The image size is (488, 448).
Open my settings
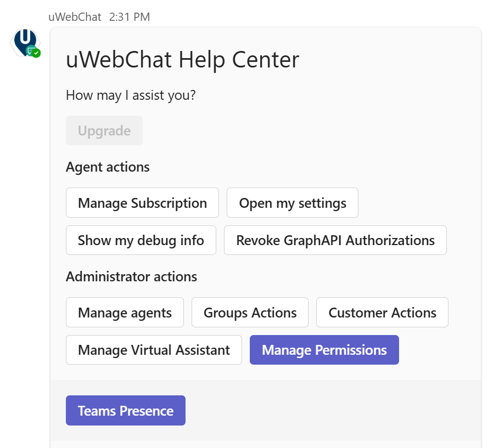292,202
